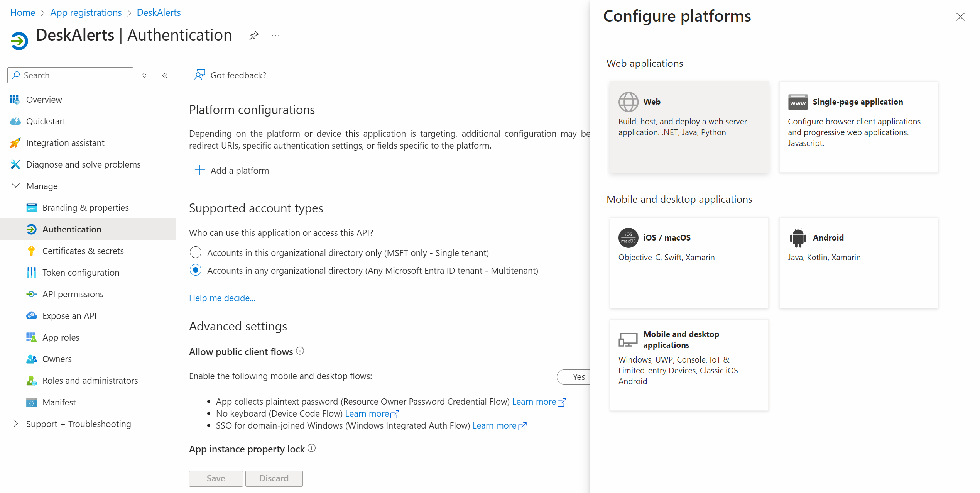The height and width of the screenshot is (493, 980).
Task: Select the Single-page application www icon
Action: click(798, 102)
